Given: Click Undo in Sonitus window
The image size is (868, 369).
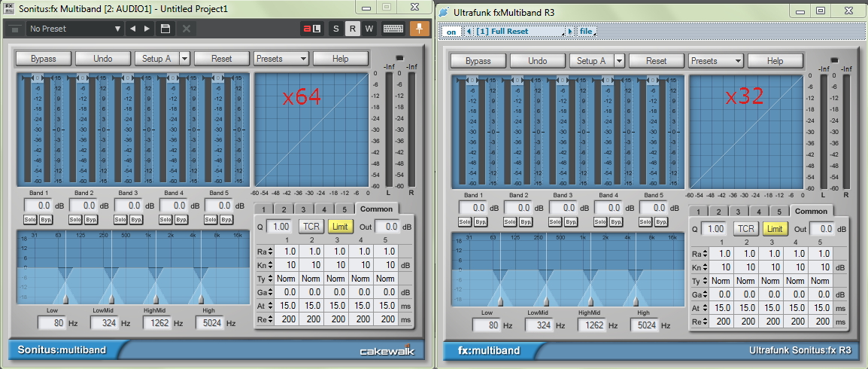Looking at the screenshot, I should 103,58.
